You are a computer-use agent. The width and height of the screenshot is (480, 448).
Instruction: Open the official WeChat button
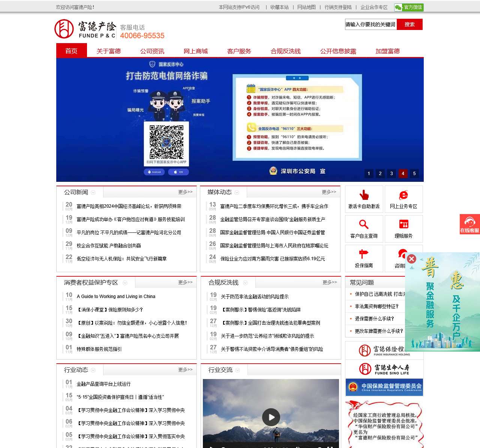pyautogui.click(x=409, y=7)
